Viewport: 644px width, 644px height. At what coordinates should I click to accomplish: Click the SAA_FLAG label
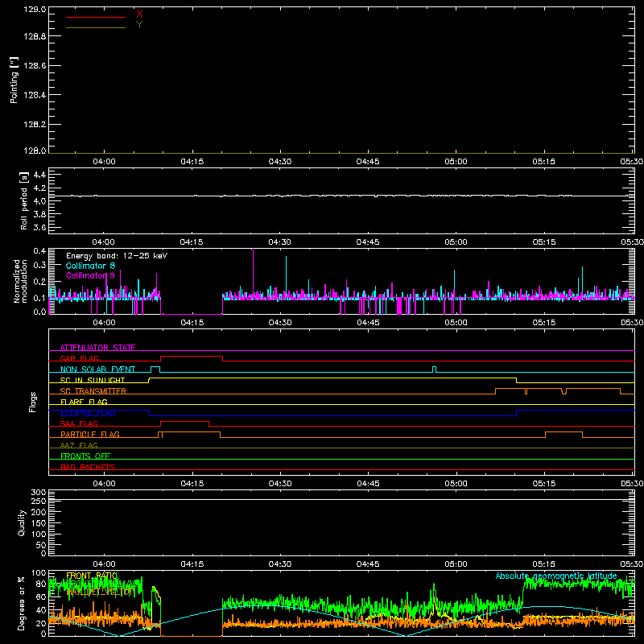pos(79,423)
